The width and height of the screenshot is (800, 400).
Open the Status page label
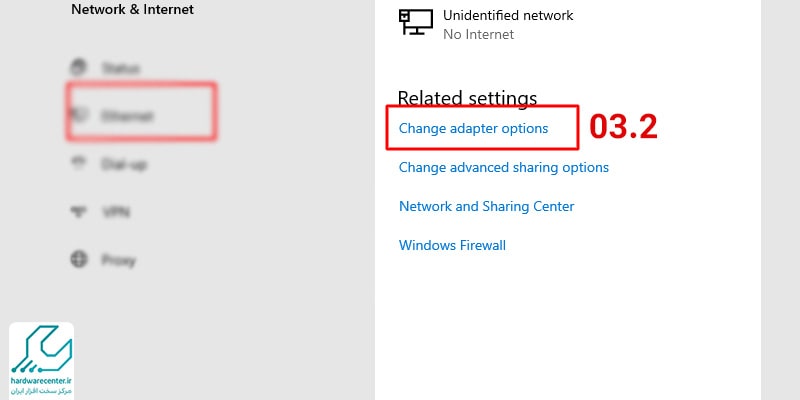coord(120,68)
